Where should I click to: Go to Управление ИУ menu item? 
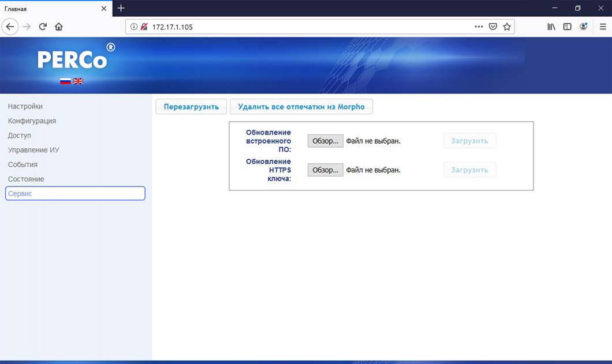tap(33, 150)
